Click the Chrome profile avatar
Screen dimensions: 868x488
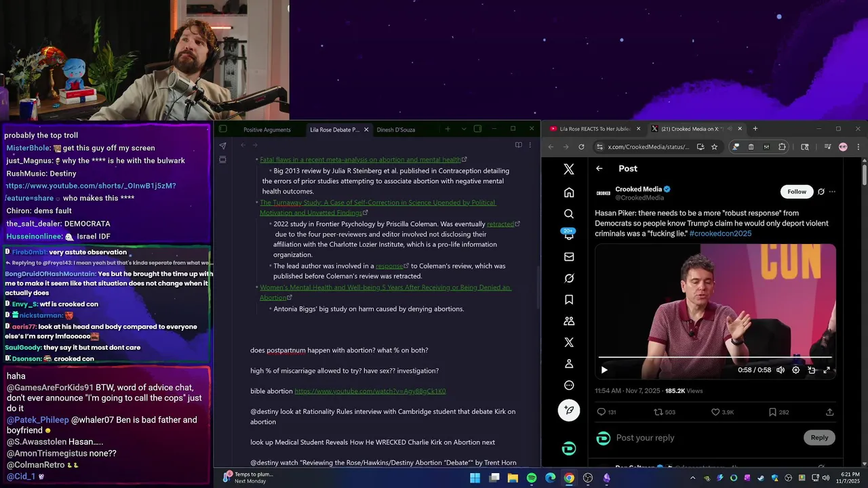tap(843, 146)
